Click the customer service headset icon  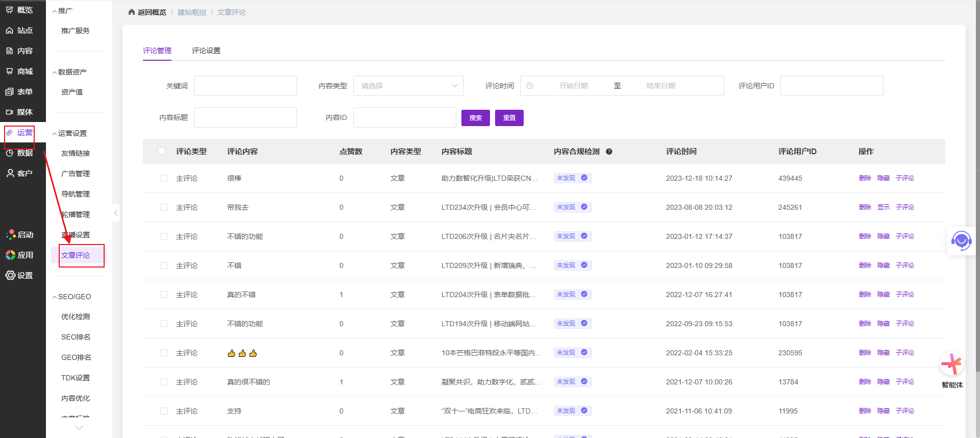(x=961, y=240)
